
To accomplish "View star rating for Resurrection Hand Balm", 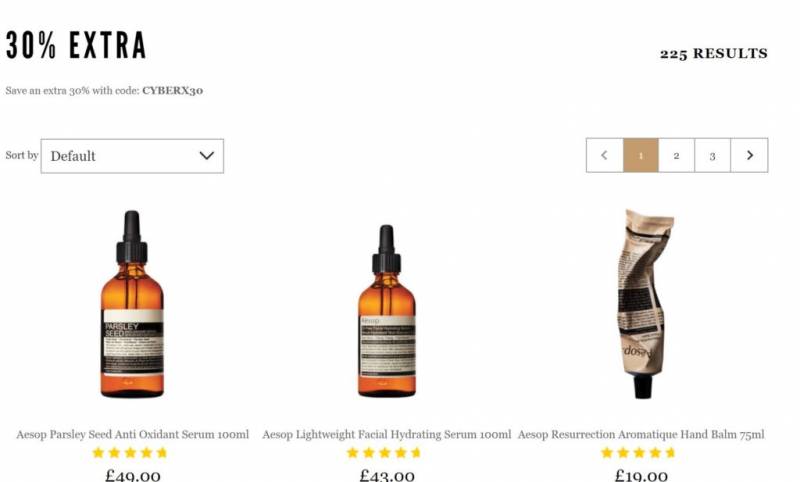I will [x=638, y=453].
